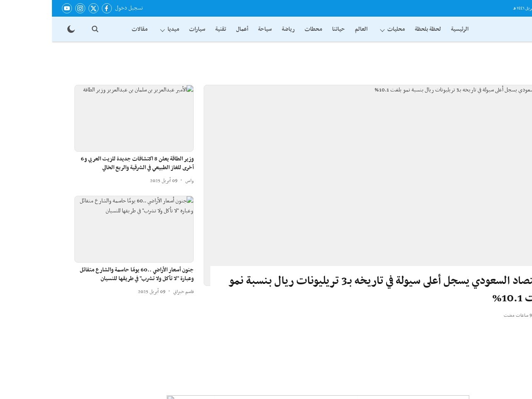Open the Instagram social icon
The width and height of the screenshot is (532, 399).
(x=80, y=8)
